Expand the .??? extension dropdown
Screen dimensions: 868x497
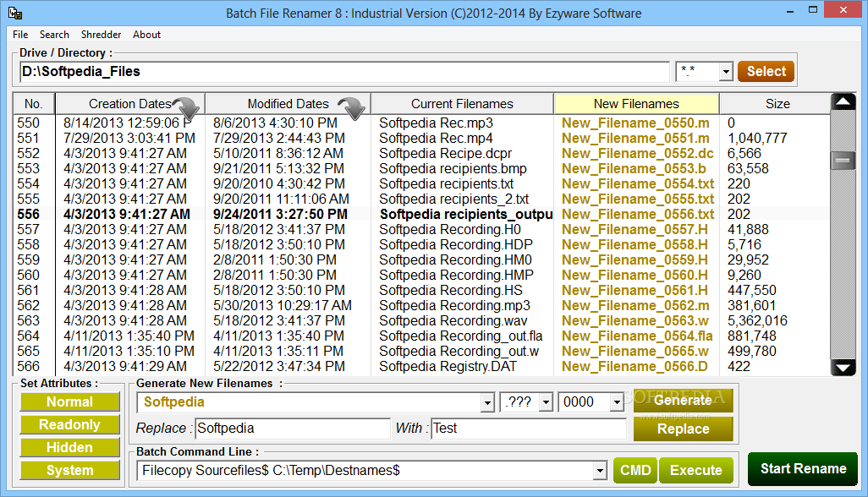click(546, 402)
